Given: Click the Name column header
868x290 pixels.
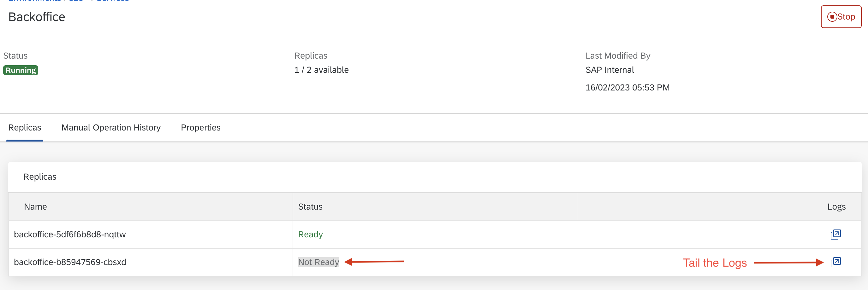Looking at the screenshot, I should (35, 206).
